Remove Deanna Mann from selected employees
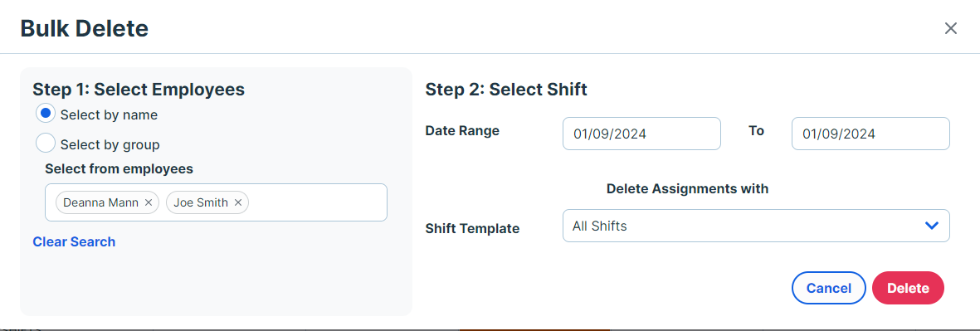The height and width of the screenshot is (331, 980). tap(149, 203)
